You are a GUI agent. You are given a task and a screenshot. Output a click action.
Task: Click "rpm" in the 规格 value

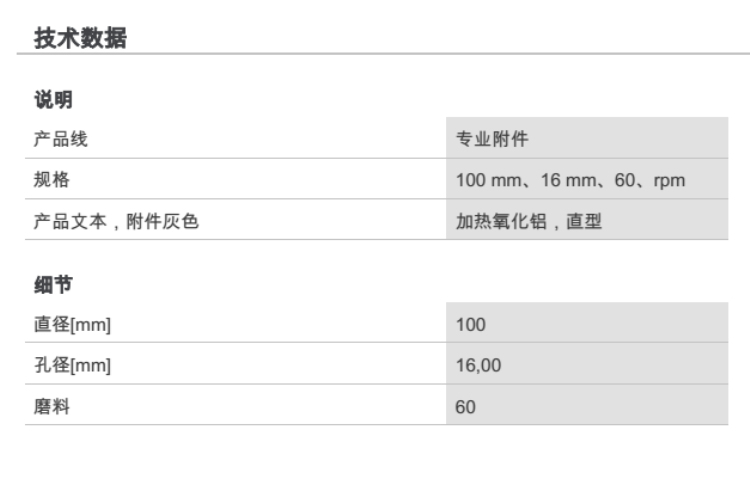click(x=666, y=181)
